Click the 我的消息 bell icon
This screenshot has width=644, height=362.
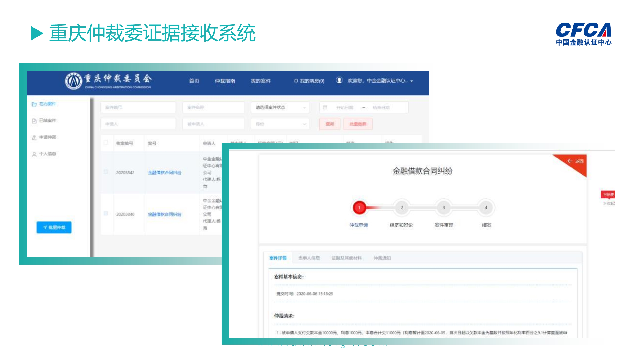tap(296, 81)
